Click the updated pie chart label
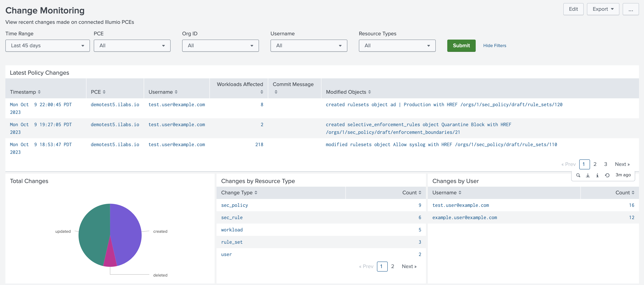 tap(63, 231)
